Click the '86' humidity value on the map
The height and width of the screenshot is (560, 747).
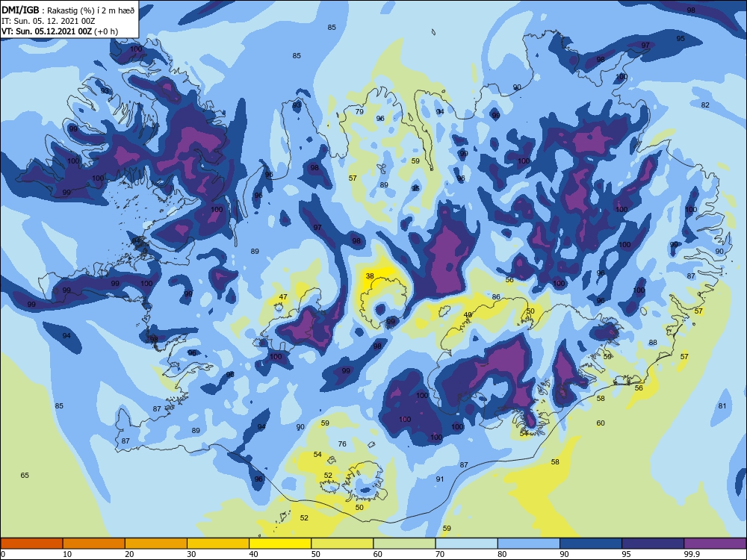(x=496, y=296)
